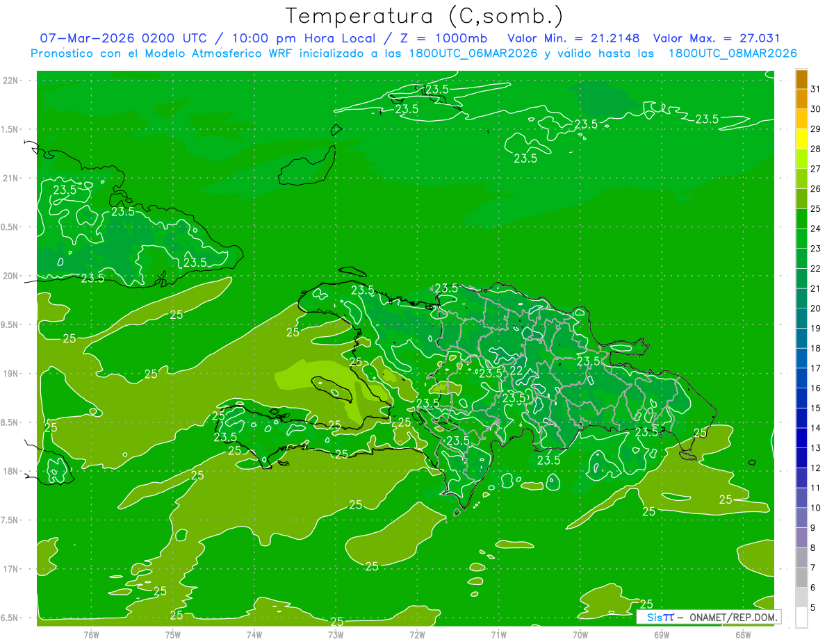This screenshot has height=644, width=834.
Task: Click the legend value 25
Action: coord(816,208)
